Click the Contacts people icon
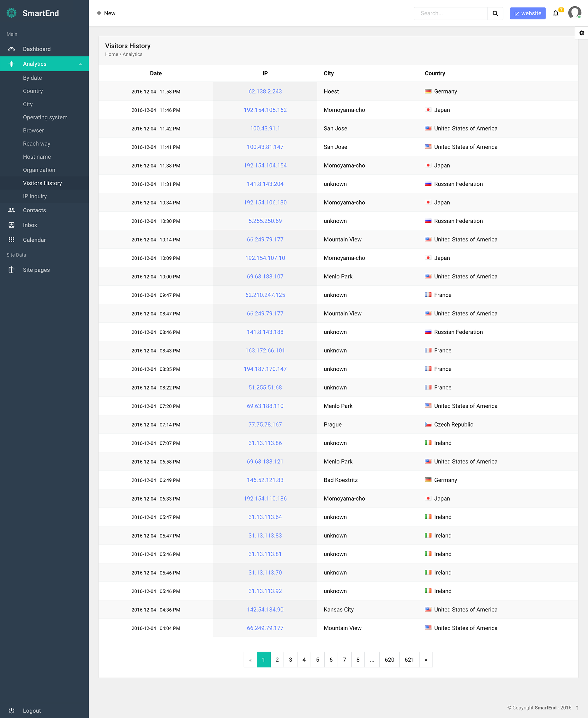588x718 pixels. pyautogui.click(x=11, y=210)
